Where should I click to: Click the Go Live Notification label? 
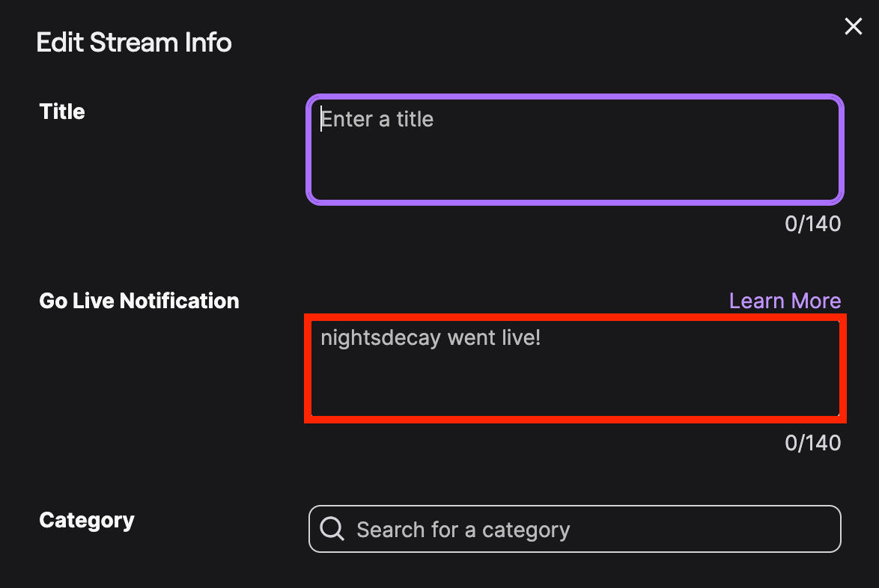139,301
